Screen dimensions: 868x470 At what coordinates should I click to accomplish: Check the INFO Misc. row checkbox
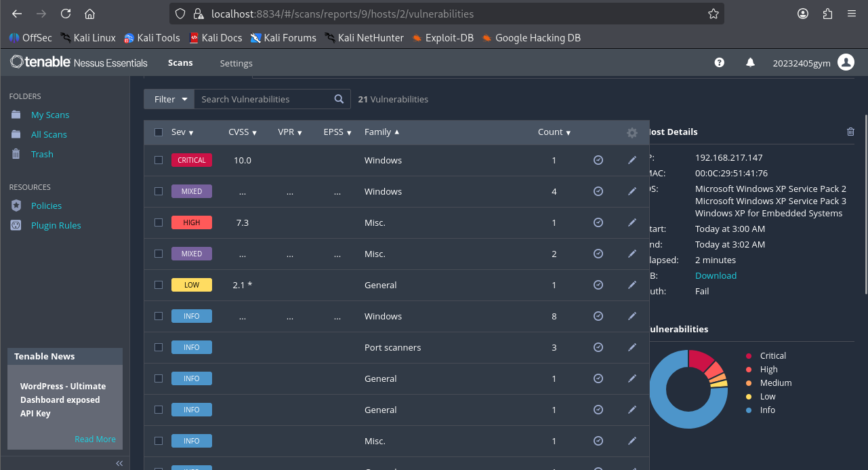point(159,441)
